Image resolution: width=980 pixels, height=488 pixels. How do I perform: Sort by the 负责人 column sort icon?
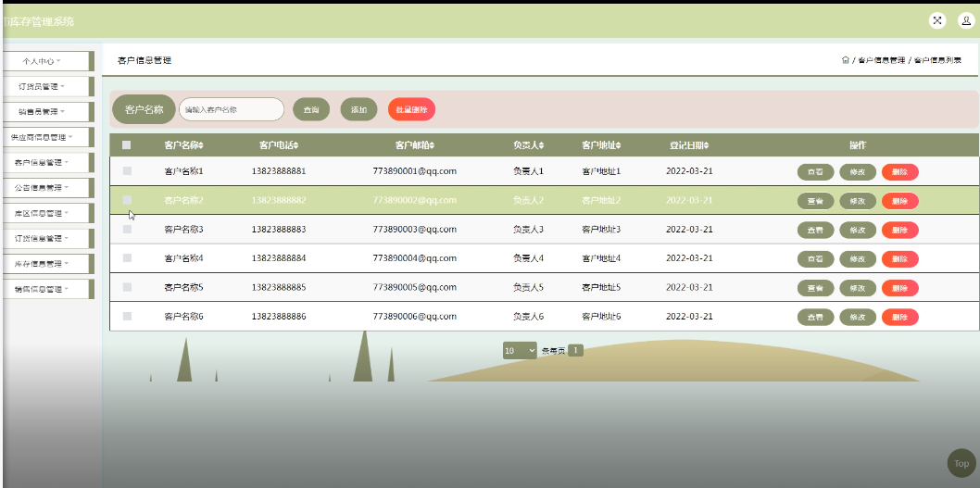(542, 145)
